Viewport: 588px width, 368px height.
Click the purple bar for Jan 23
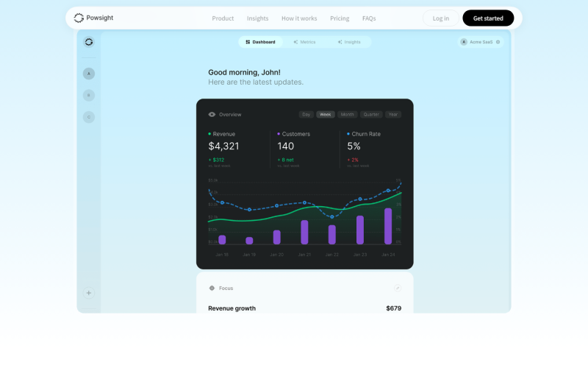(360, 230)
